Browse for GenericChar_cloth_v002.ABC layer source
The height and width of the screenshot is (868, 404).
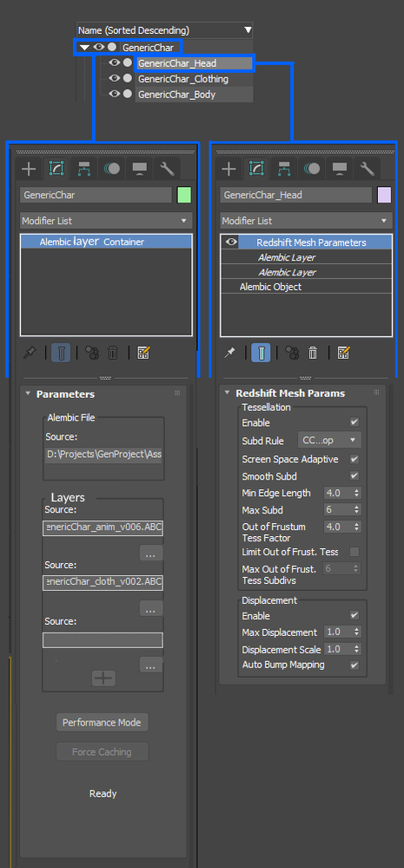[x=150, y=608]
